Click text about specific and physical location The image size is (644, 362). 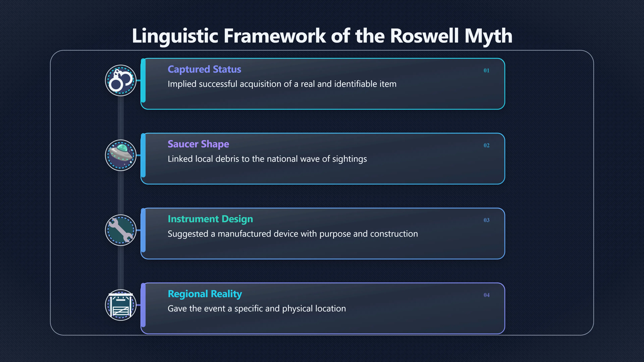[x=257, y=309]
